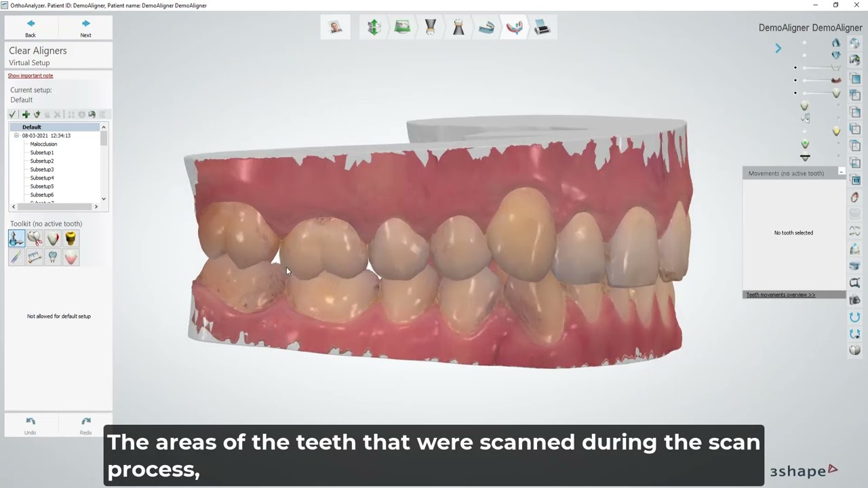Select the yellow attachment tool

(71, 238)
